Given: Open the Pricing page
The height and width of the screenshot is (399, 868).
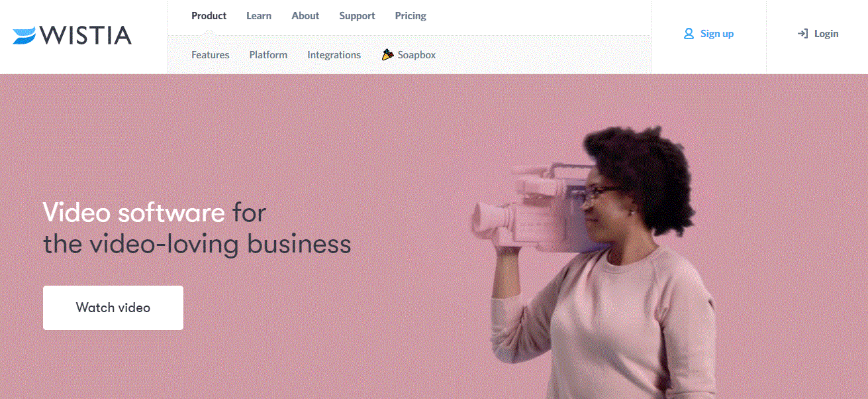Looking at the screenshot, I should pyautogui.click(x=410, y=16).
